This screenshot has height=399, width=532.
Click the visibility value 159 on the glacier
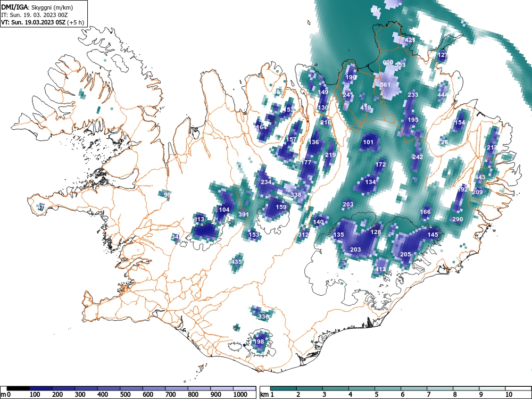click(281, 207)
